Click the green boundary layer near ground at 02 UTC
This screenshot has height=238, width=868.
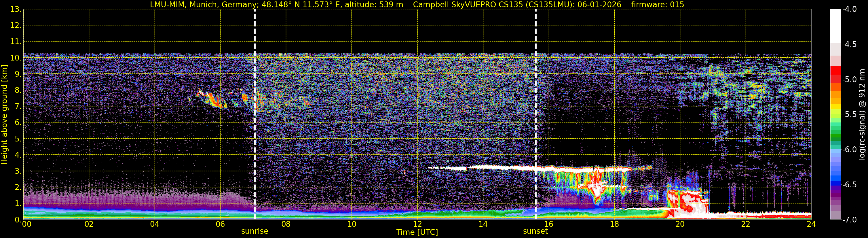(89, 214)
